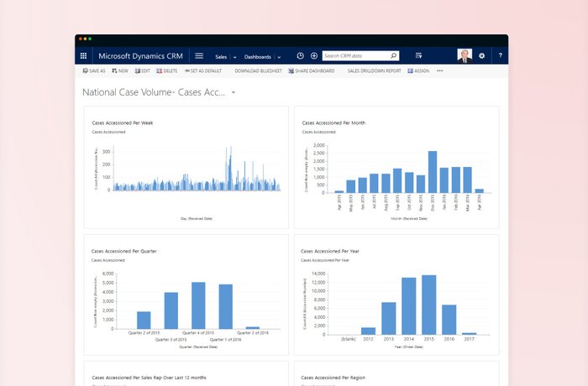This screenshot has width=588, height=386.
Task: Open the more commands ellipsis
Action: coord(439,71)
